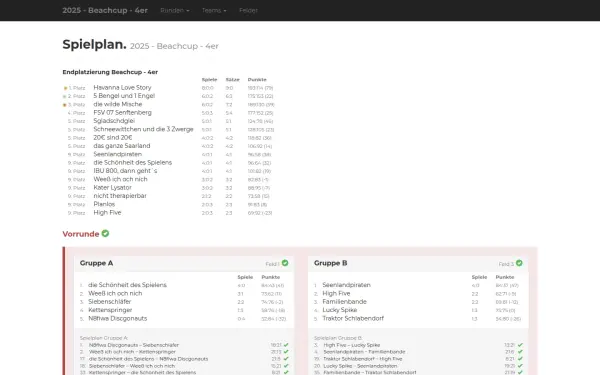Select Kettenspringer in Gruppe A standings
The height and width of the screenshot is (375, 600).
click(x=110, y=310)
